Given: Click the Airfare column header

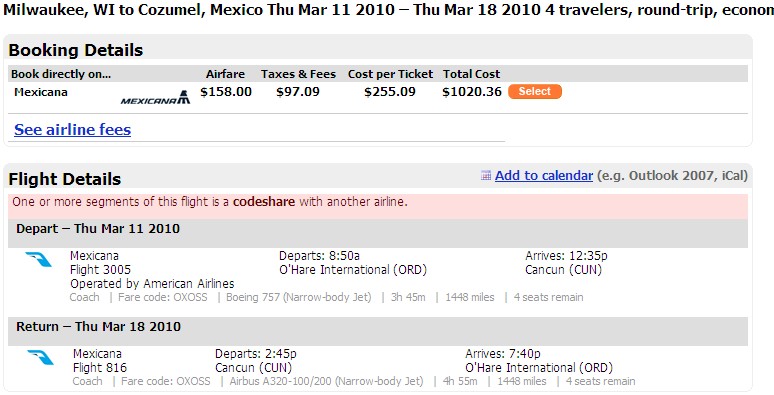Looking at the screenshot, I should point(225,74).
